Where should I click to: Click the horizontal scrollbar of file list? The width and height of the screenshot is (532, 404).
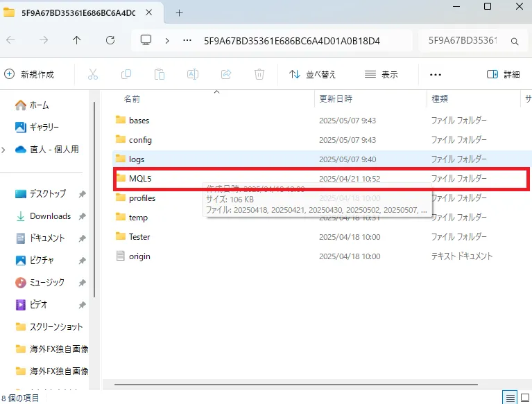[296, 385]
